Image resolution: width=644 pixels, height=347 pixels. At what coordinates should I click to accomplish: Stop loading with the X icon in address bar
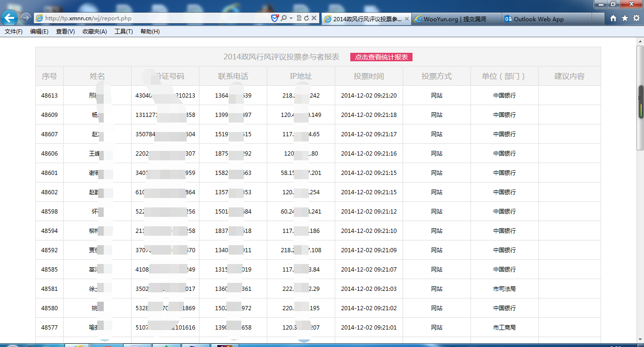[314, 18]
